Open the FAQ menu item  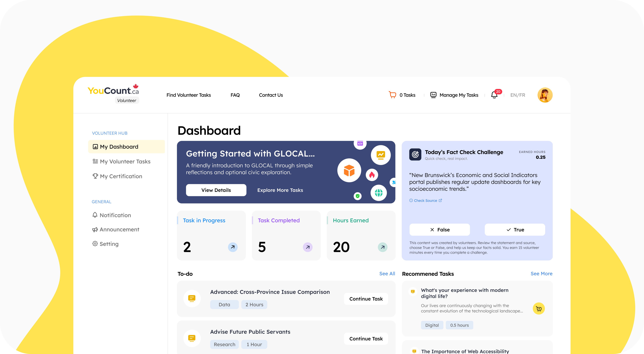pyautogui.click(x=235, y=95)
